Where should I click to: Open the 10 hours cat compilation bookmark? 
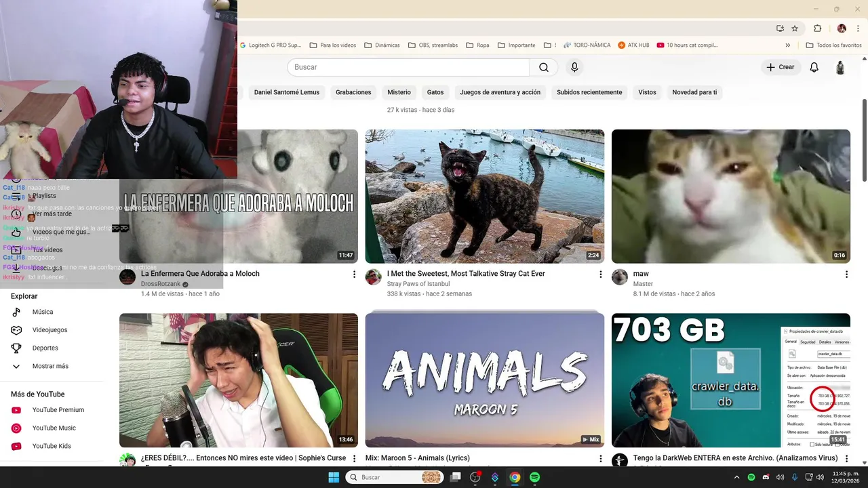click(687, 45)
